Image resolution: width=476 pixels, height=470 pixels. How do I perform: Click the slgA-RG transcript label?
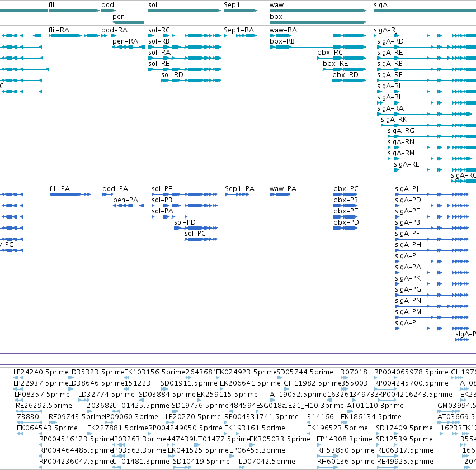401,131
